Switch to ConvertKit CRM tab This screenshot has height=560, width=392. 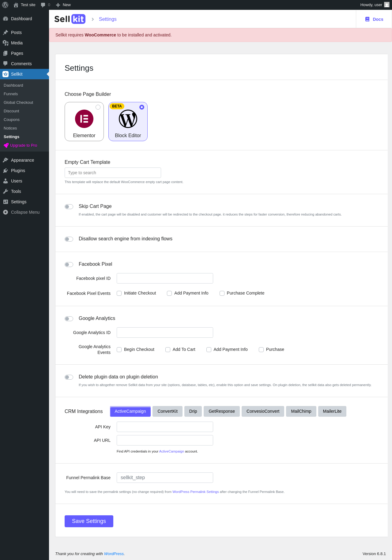pyautogui.click(x=168, y=411)
